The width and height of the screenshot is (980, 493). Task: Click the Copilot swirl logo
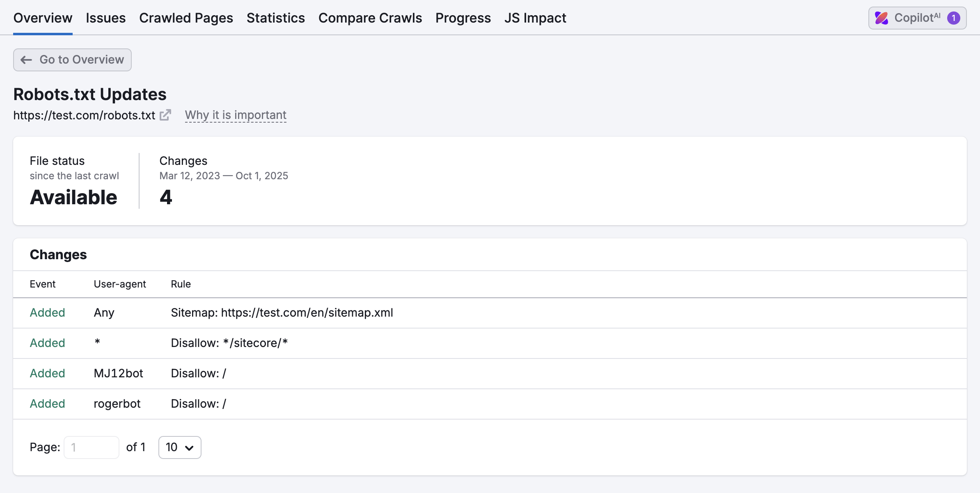[882, 18]
